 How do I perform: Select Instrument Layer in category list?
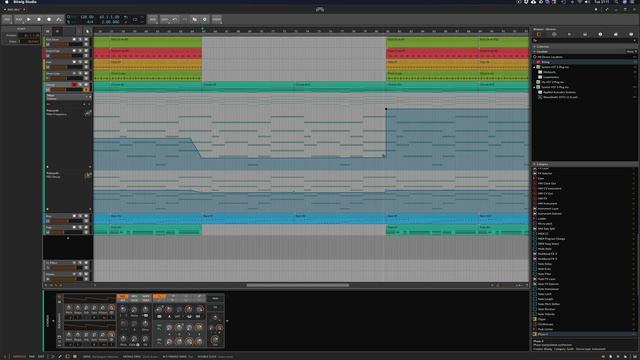584,209
